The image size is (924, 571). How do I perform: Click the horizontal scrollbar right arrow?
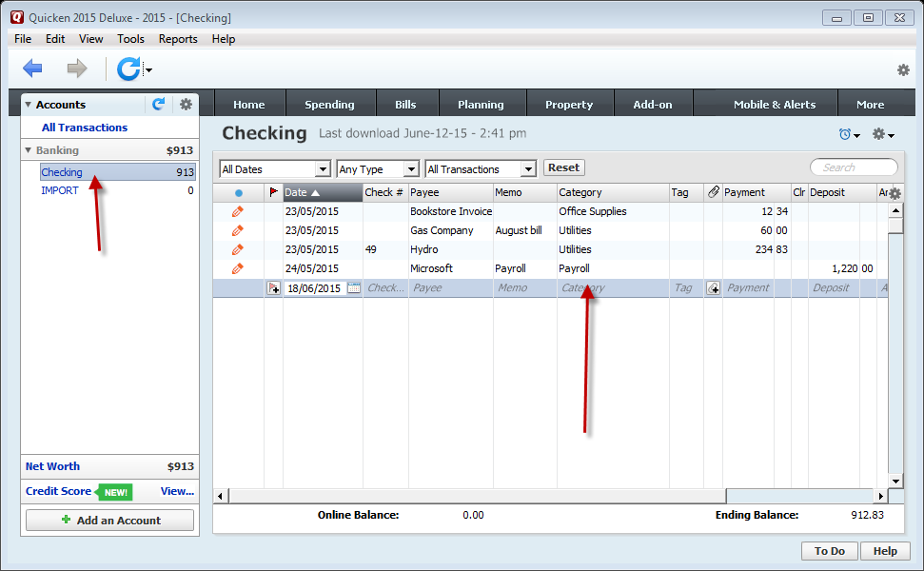click(880, 496)
